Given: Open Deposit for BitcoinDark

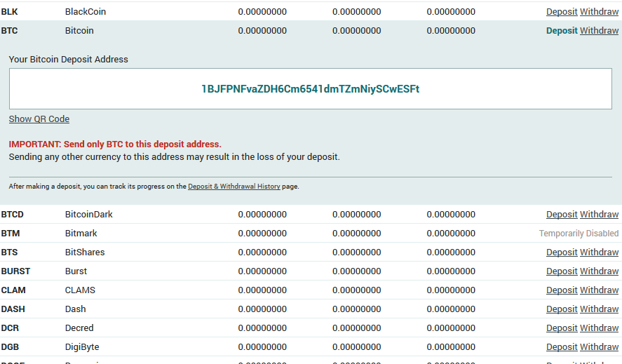Looking at the screenshot, I should (x=562, y=215).
